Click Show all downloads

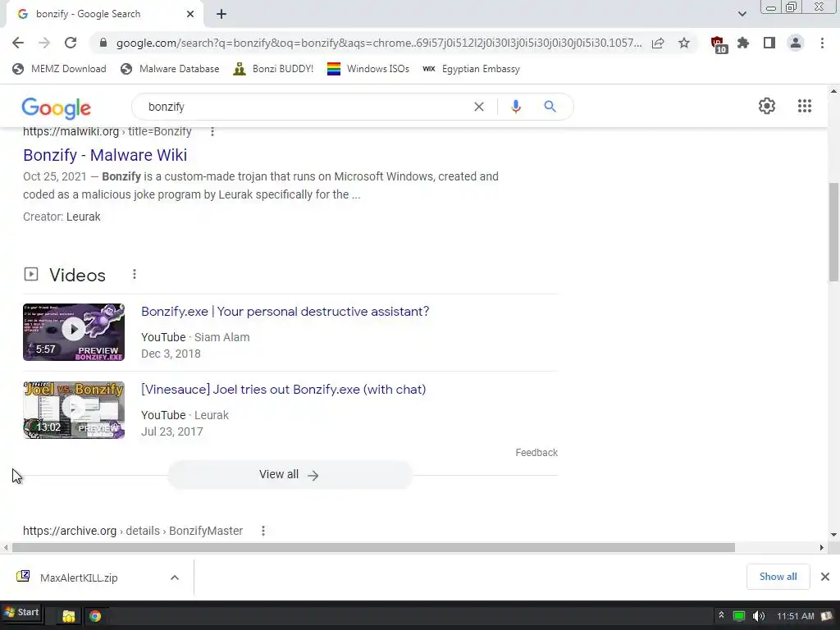point(778,577)
